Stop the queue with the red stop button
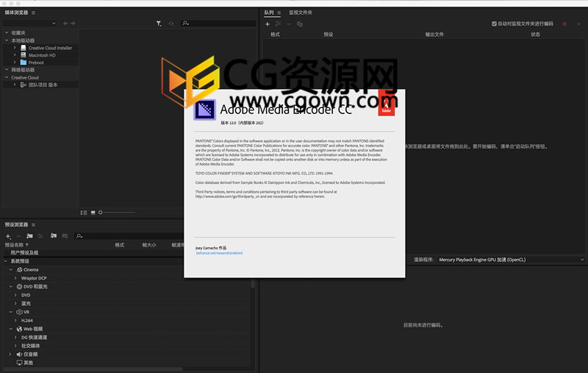Screen dimensions: 588x373 tap(564, 24)
